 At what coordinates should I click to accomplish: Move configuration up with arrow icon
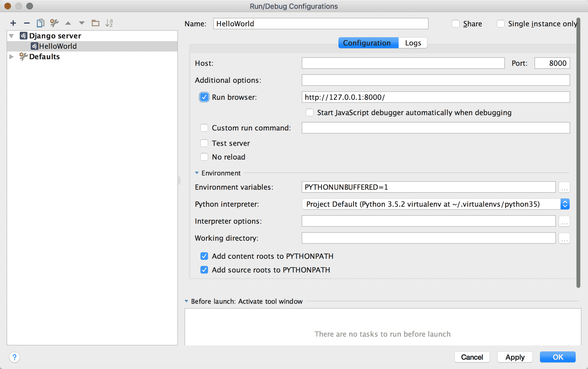pos(68,23)
